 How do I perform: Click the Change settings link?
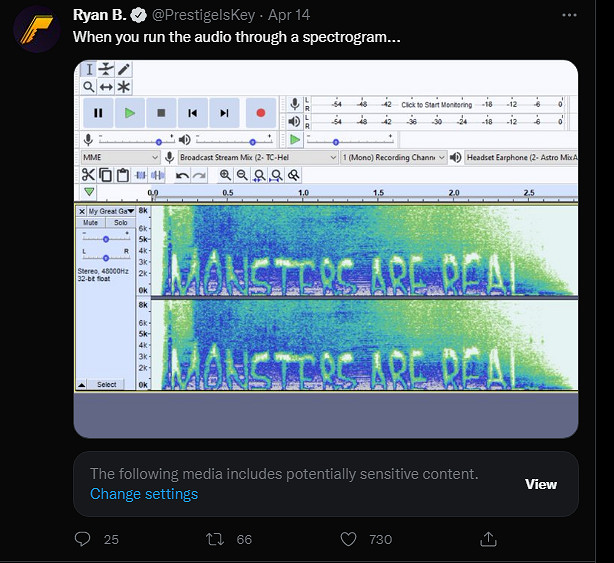[x=144, y=494]
